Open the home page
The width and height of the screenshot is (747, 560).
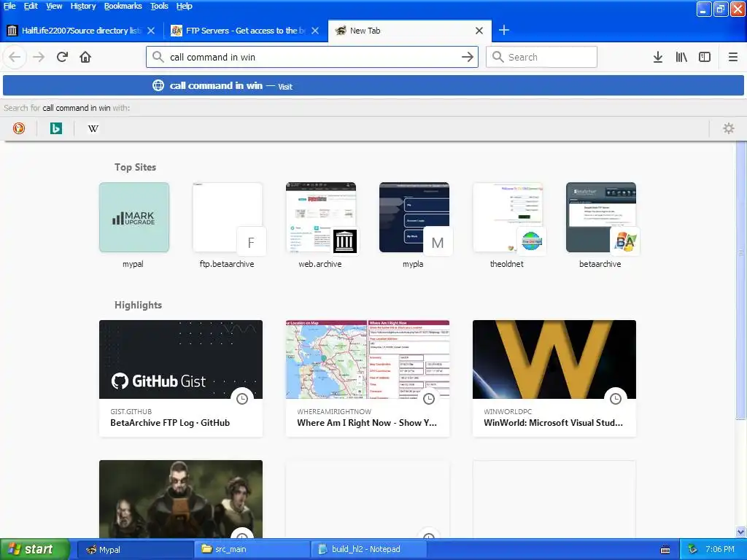(x=85, y=57)
